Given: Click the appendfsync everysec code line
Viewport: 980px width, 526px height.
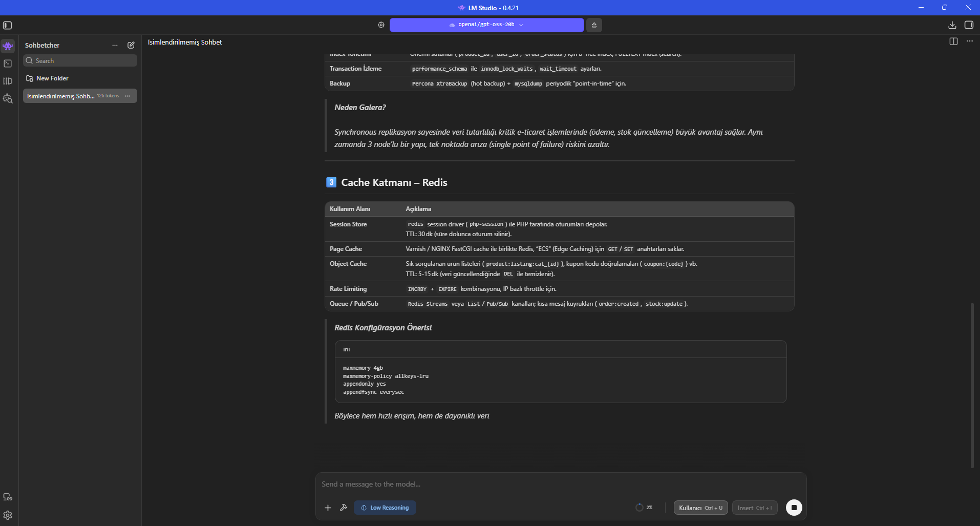Looking at the screenshot, I should 373,392.
